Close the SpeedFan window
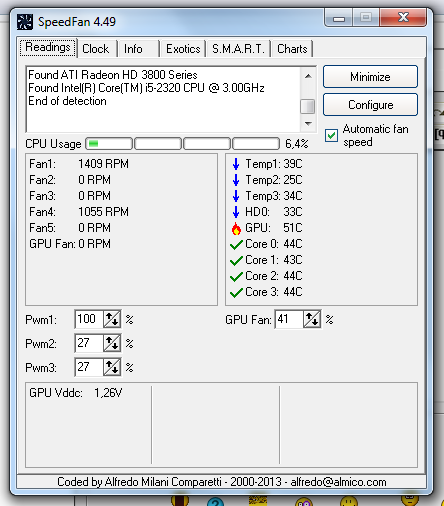This screenshot has width=444, height=506. tap(403, 18)
